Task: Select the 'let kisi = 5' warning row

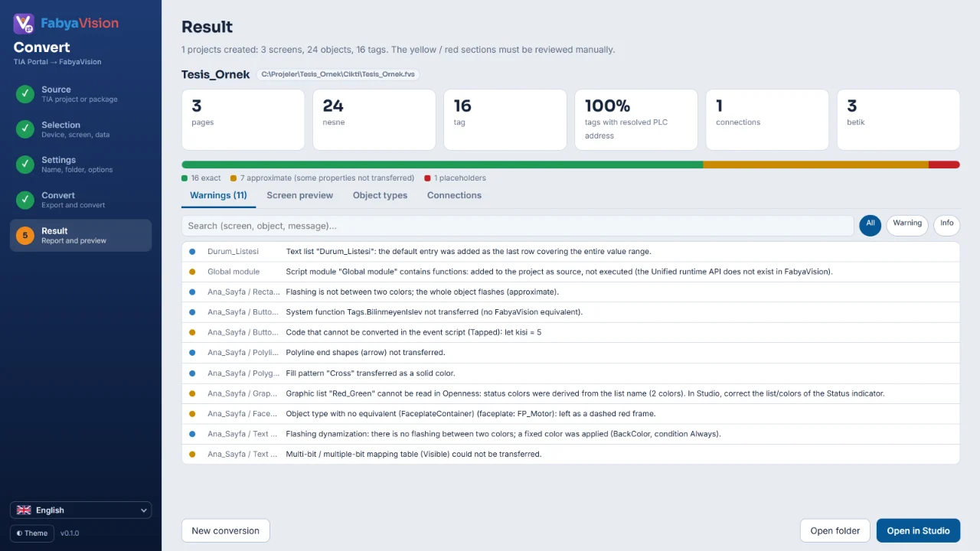Action: click(570, 333)
